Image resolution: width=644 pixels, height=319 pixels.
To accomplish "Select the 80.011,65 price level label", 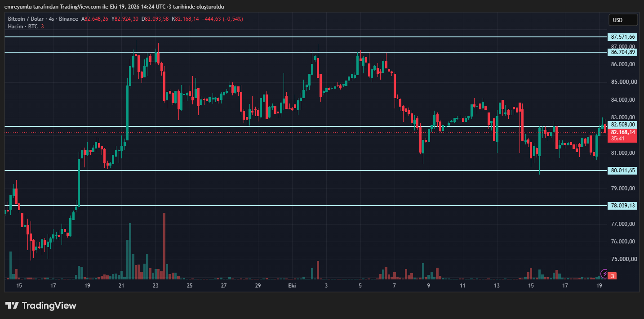I will click(623, 171).
